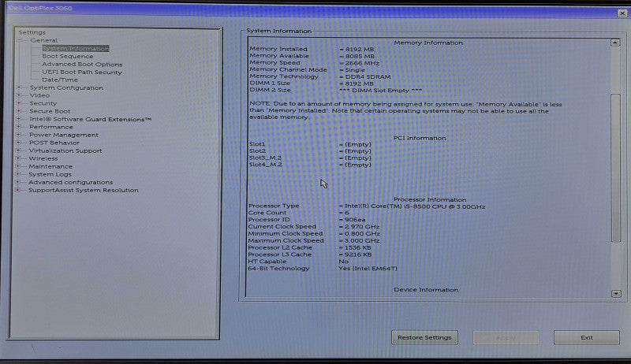Expand the Maintenance node
Viewport: 631px width, 364px height.
click(18, 166)
